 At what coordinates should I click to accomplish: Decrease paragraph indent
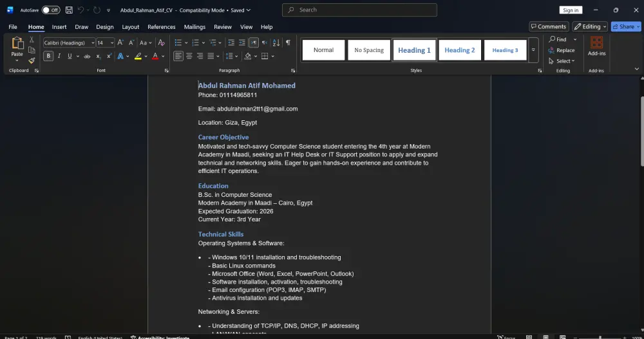coord(231,42)
